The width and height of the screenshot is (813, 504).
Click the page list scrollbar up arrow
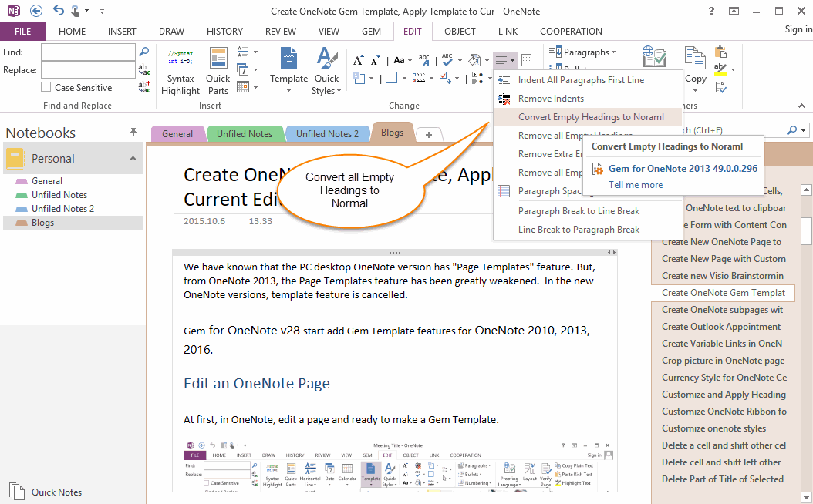[806, 190]
